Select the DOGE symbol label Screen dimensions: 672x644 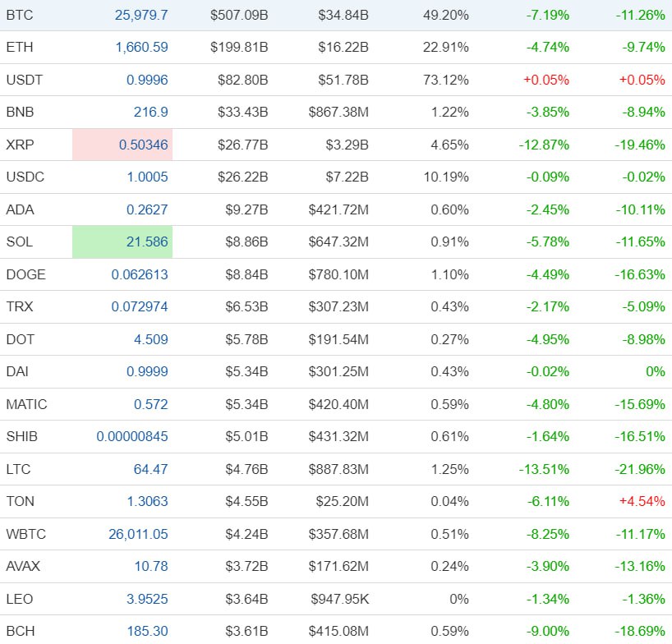pyautogui.click(x=25, y=274)
